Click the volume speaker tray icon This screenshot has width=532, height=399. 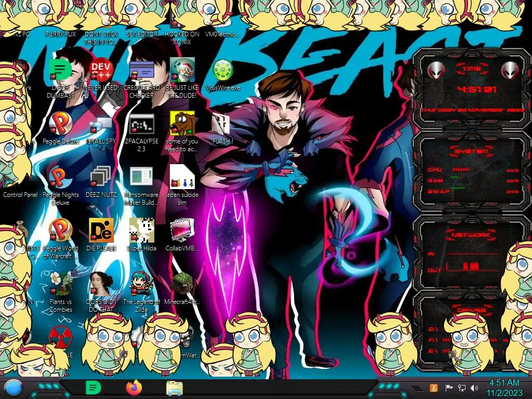click(x=474, y=388)
